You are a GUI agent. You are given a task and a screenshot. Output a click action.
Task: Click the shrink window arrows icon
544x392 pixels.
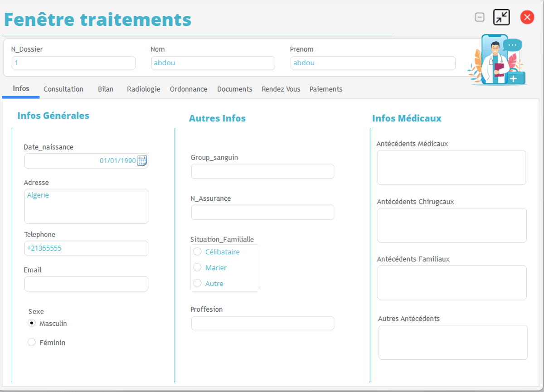tap(501, 18)
